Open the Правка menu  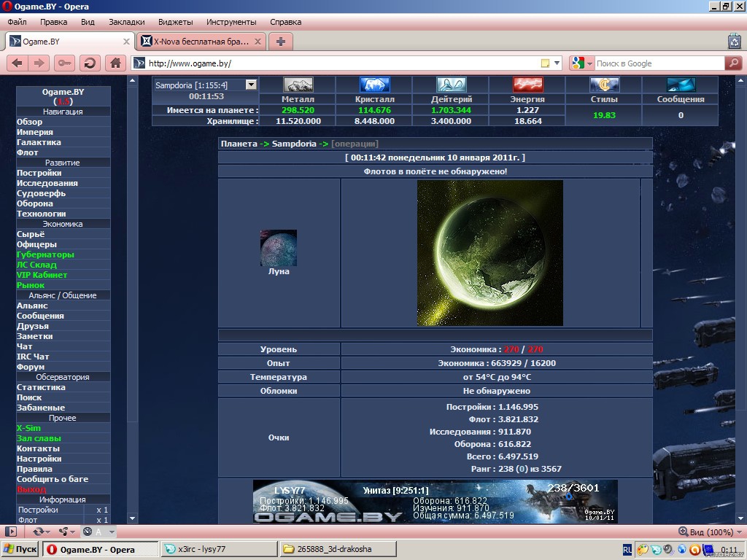pos(54,22)
